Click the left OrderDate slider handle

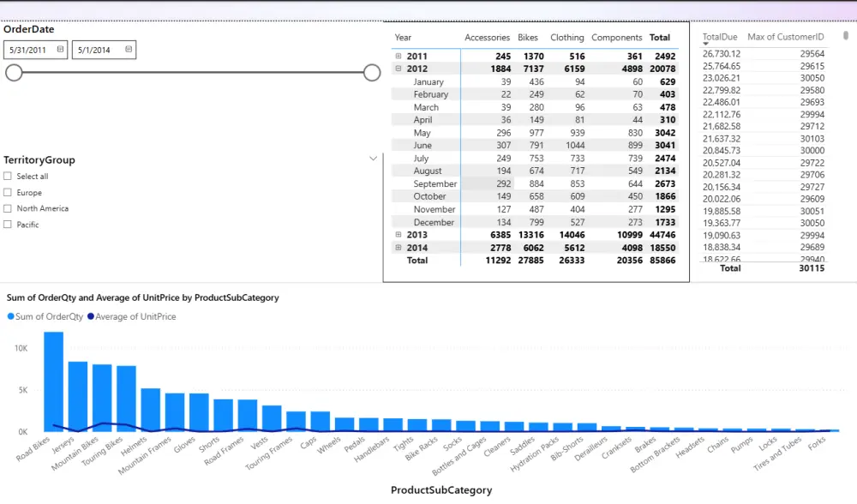15,72
